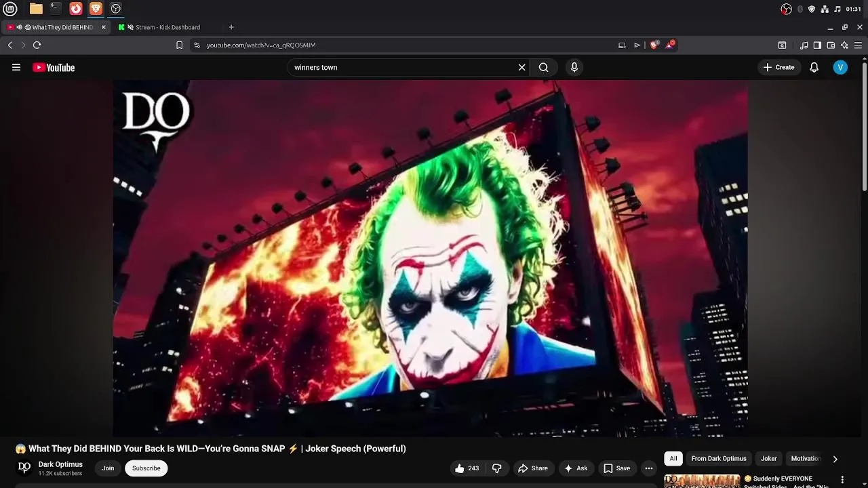The image size is (868, 488).
Task: Show more filter chips with the arrow
Action: tap(835, 459)
